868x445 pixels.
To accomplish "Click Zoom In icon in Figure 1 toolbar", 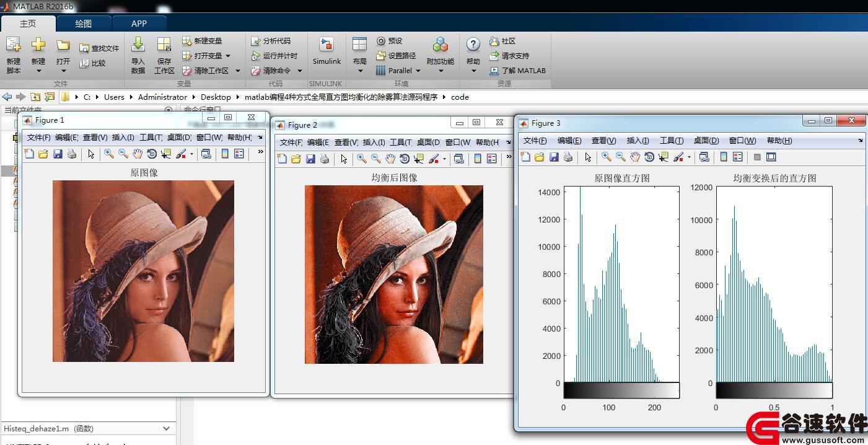I will tap(108, 154).
